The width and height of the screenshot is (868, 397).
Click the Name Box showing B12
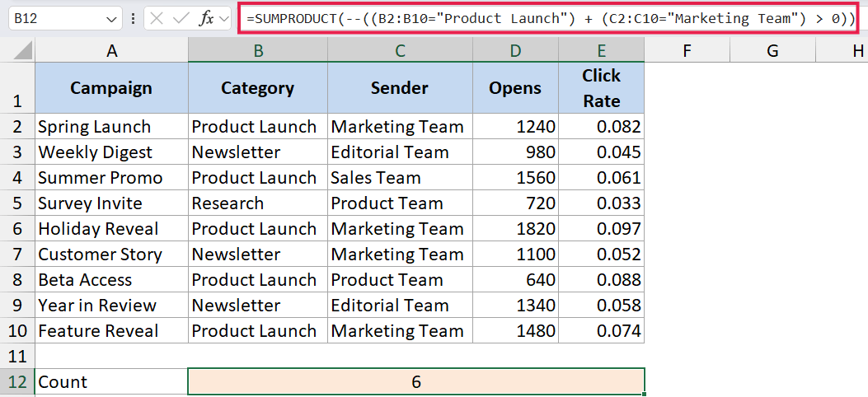pos(65,19)
